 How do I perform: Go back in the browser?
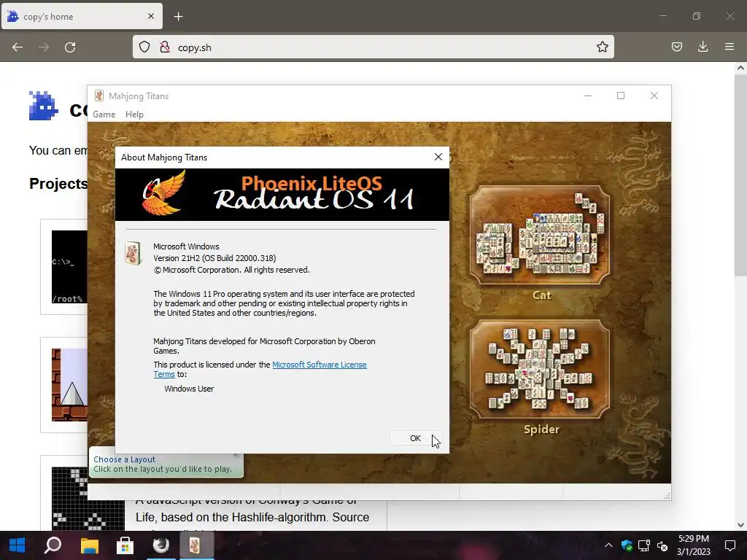point(18,47)
